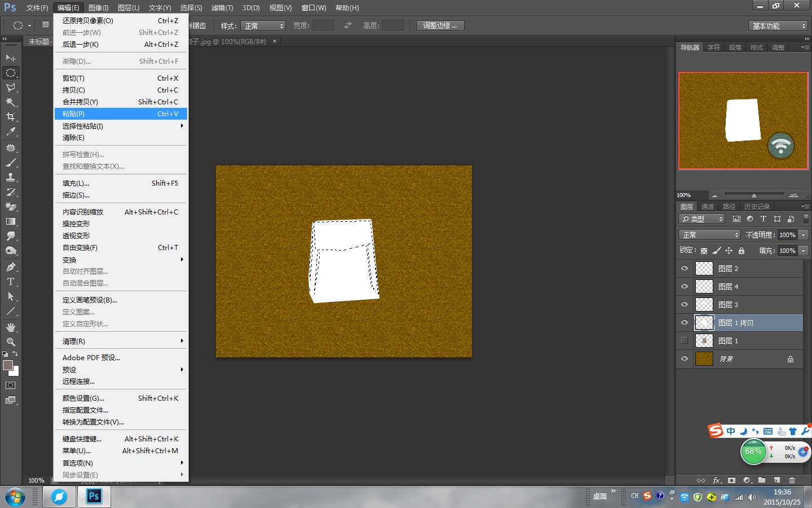Open layer styles with the fx icon
The image size is (812, 508).
716,480
